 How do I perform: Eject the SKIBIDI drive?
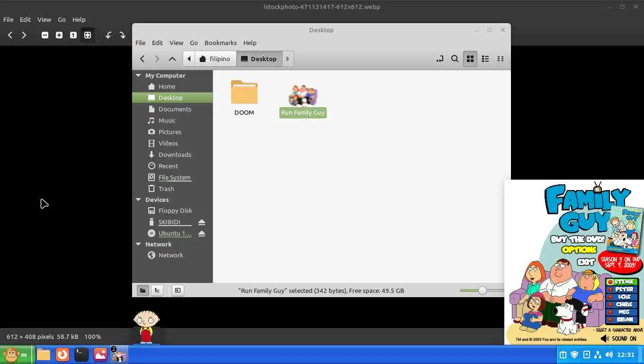coord(202,222)
